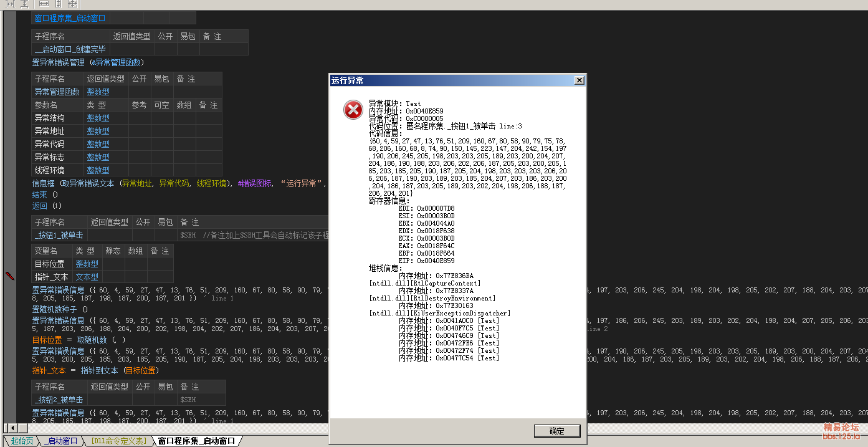Click the 整数型 return type of 异常管理函数

coord(98,92)
